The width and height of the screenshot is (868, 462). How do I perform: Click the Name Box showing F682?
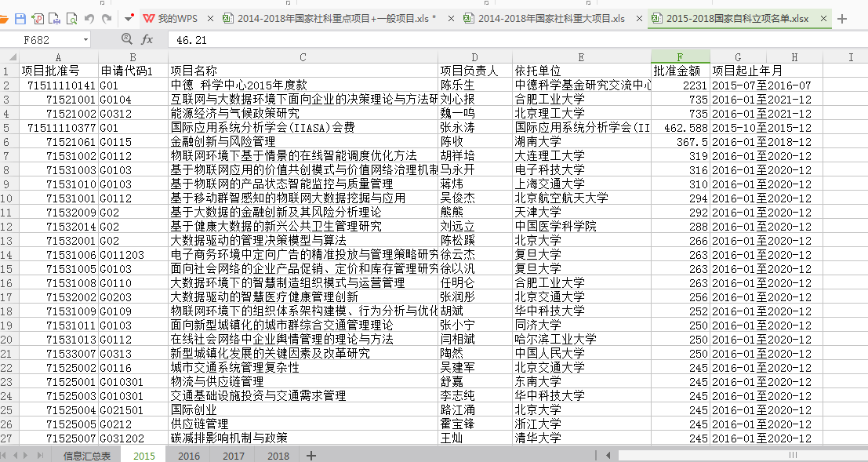pyautogui.click(x=42, y=40)
